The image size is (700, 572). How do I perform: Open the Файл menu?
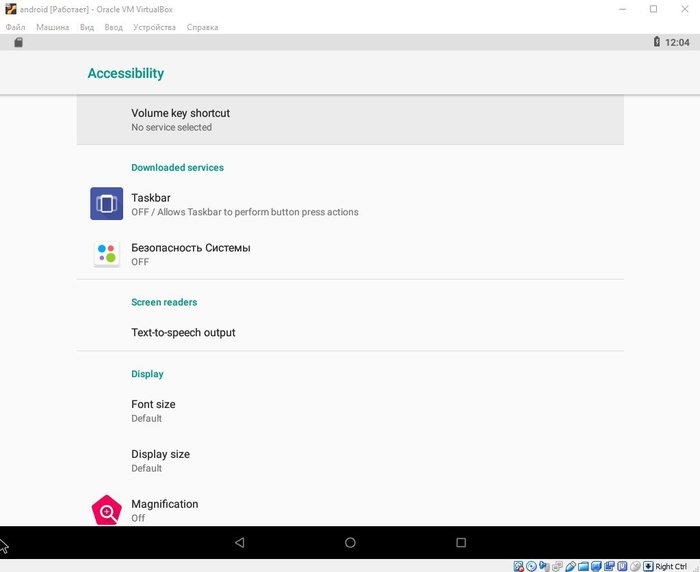click(x=15, y=27)
